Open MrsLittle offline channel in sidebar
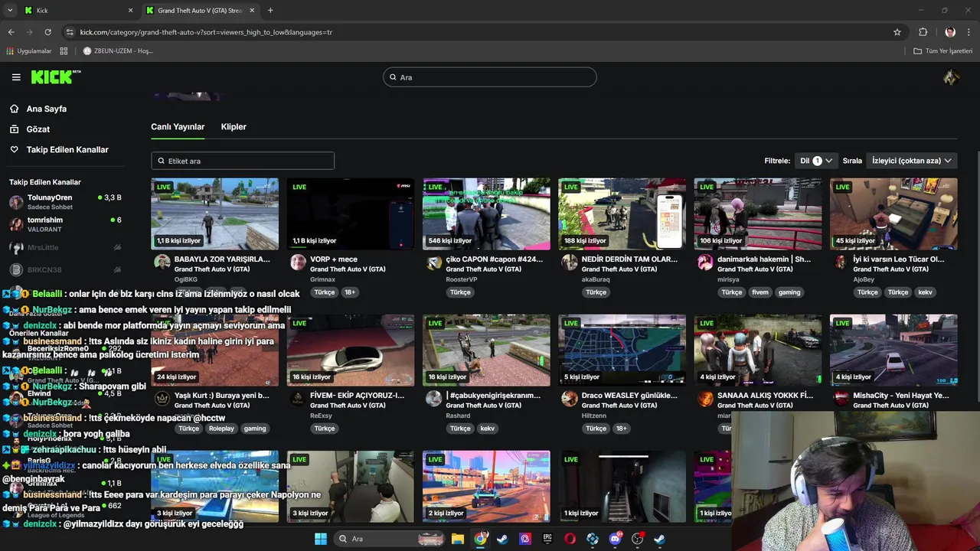The width and height of the screenshot is (980, 551). 65,248
